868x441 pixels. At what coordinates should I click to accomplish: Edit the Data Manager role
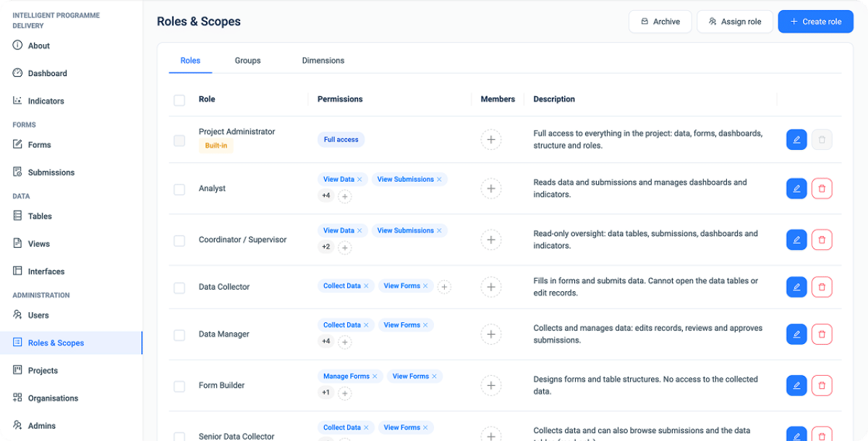click(796, 334)
